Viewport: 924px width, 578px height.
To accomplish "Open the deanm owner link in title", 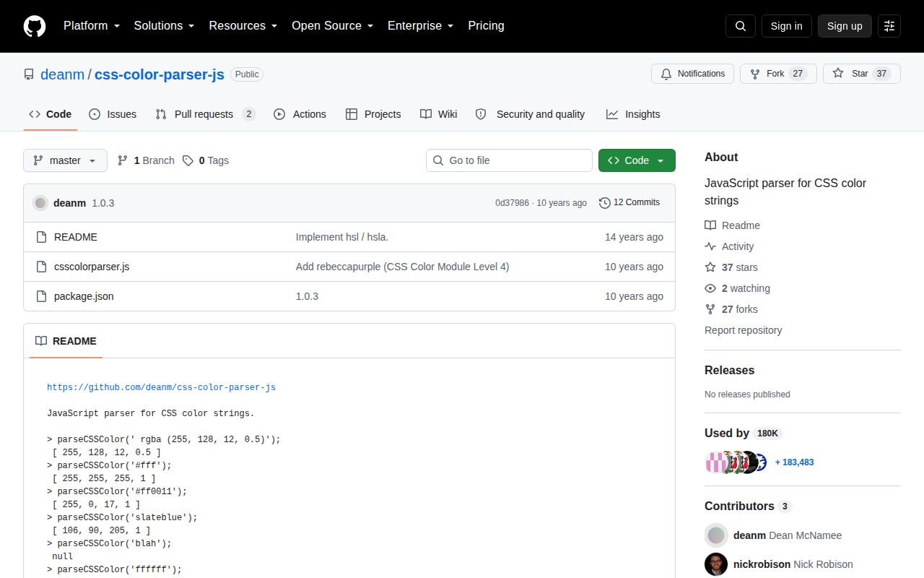I will pyautogui.click(x=63, y=74).
